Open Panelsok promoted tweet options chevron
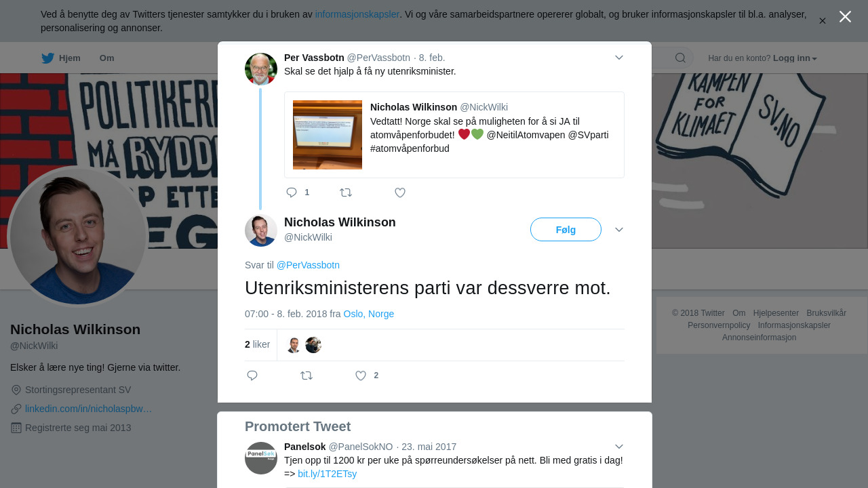The height and width of the screenshot is (488, 868). coord(619,447)
